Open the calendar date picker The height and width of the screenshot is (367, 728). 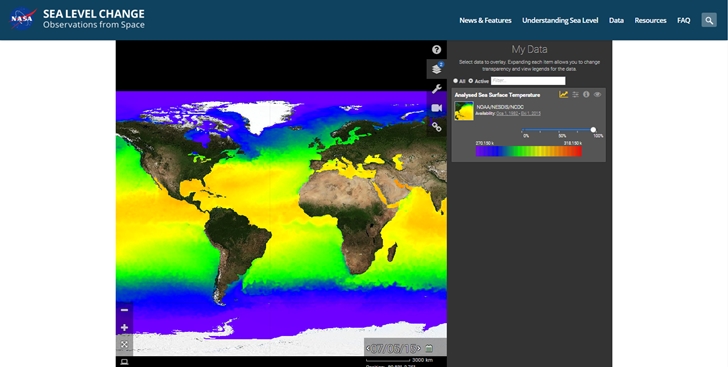[x=429, y=348]
